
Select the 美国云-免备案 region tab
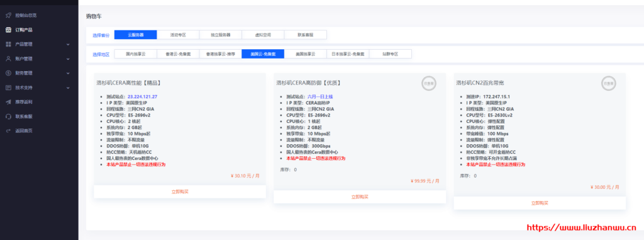point(263,54)
